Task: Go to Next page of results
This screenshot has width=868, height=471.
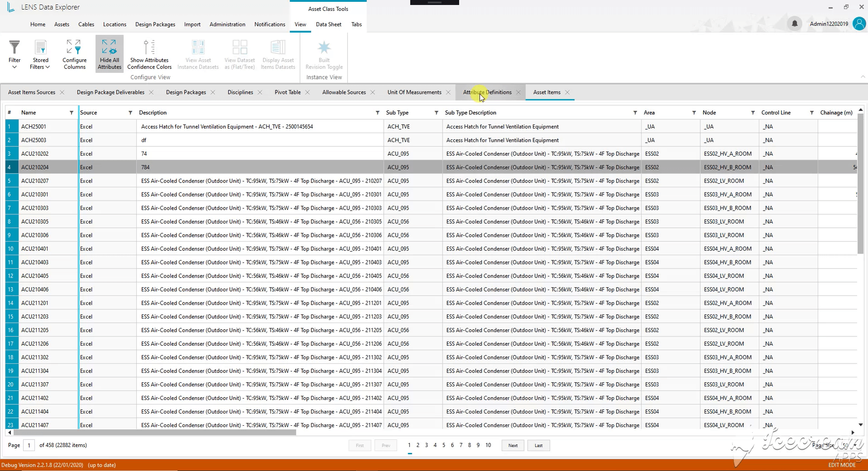Action: 513,446
